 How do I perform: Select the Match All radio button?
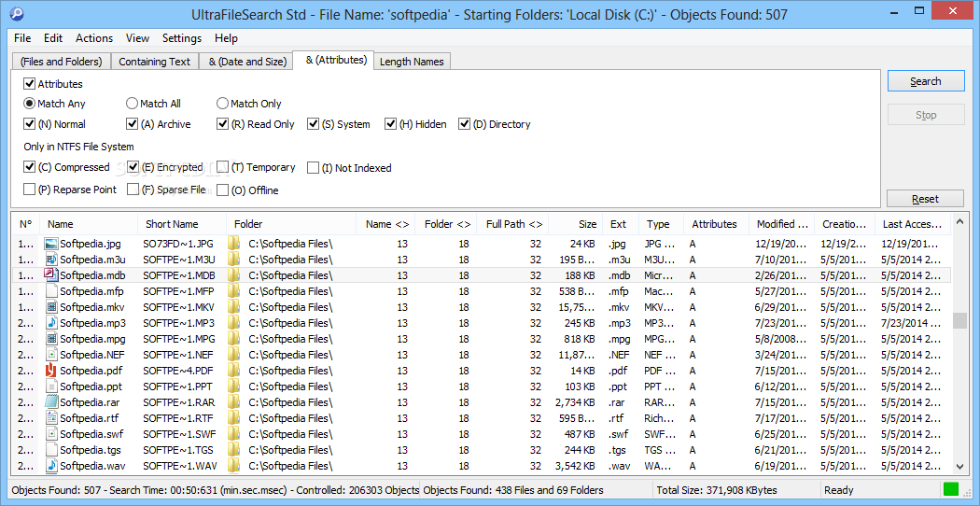(x=132, y=104)
